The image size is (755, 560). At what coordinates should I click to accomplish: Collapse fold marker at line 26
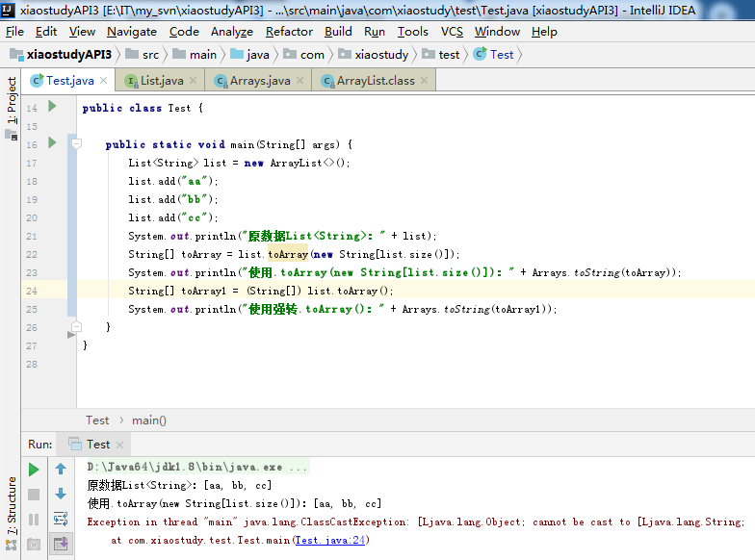click(x=76, y=327)
